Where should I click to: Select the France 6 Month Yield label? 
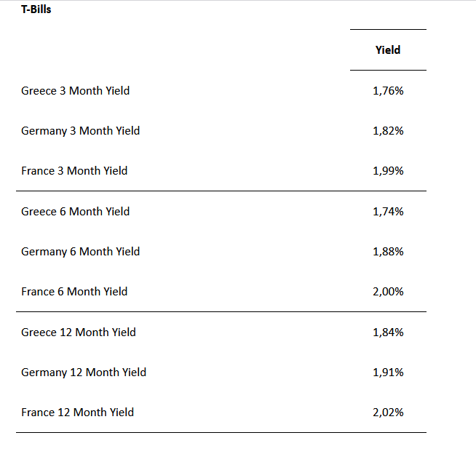coord(74,292)
